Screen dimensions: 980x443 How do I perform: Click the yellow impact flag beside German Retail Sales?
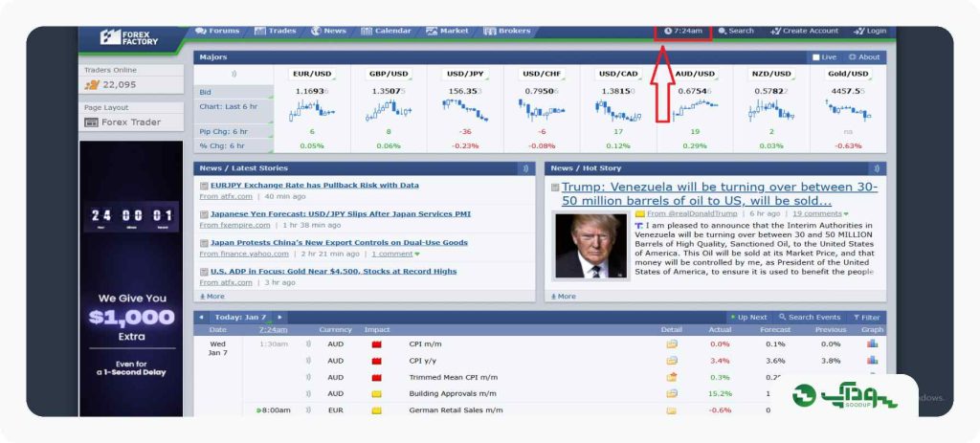pyautogui.click(x=376, y=410)
